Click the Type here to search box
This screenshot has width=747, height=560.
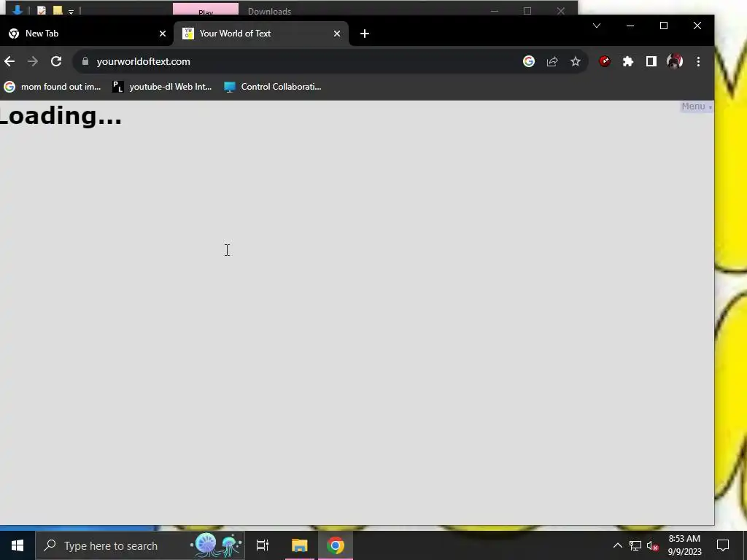point(141,545)
